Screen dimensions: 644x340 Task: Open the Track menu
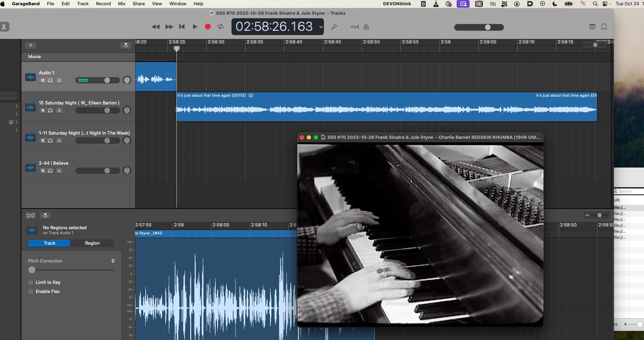point(83,4)
